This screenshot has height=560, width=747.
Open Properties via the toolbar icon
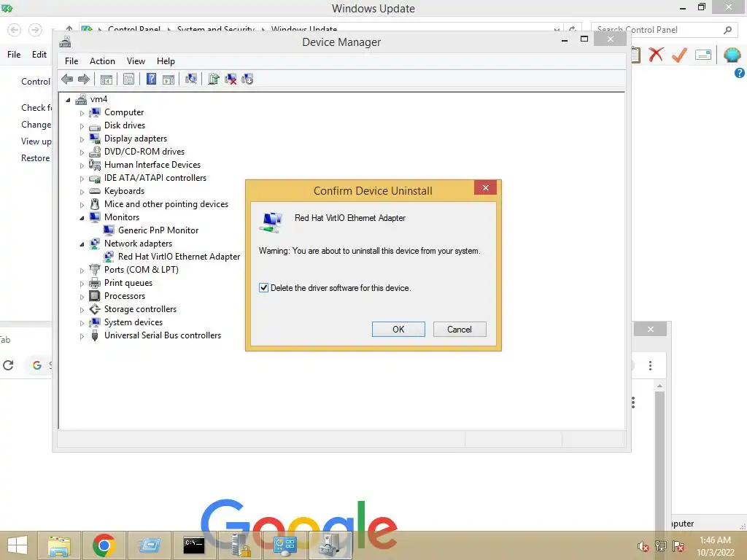tap(128, 79)
